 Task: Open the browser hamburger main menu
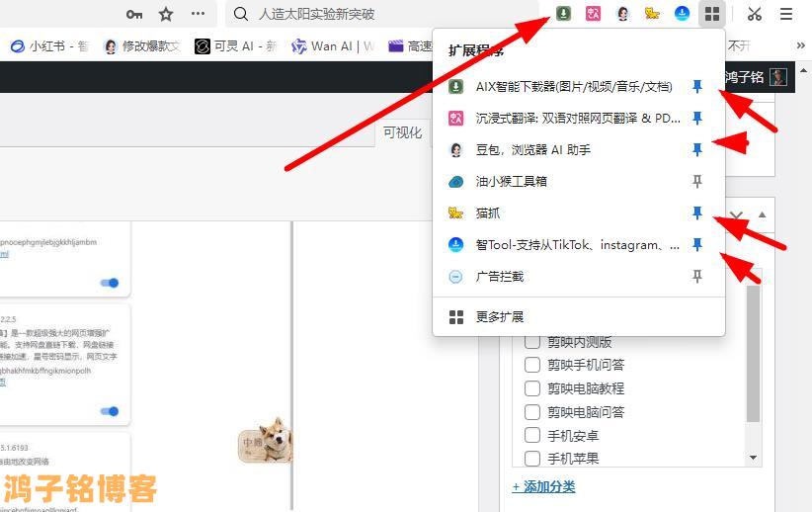pos(786,14)
